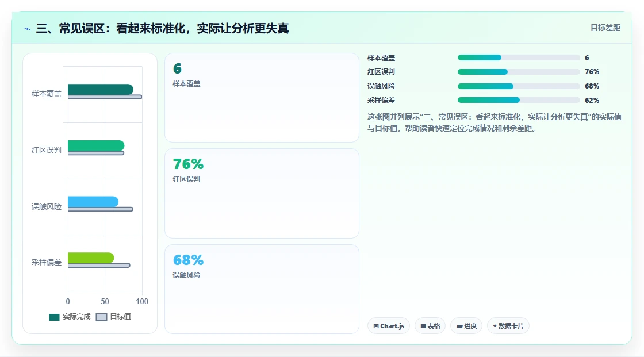This screenshot has width=644, height=357.
Task: Click the 数据卡片 tag button
Action: pos(508,326)
